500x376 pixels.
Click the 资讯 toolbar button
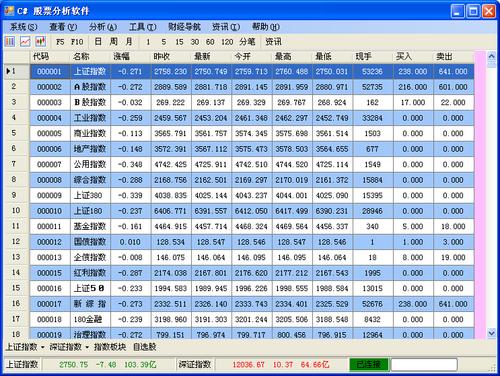pos(273,42)
